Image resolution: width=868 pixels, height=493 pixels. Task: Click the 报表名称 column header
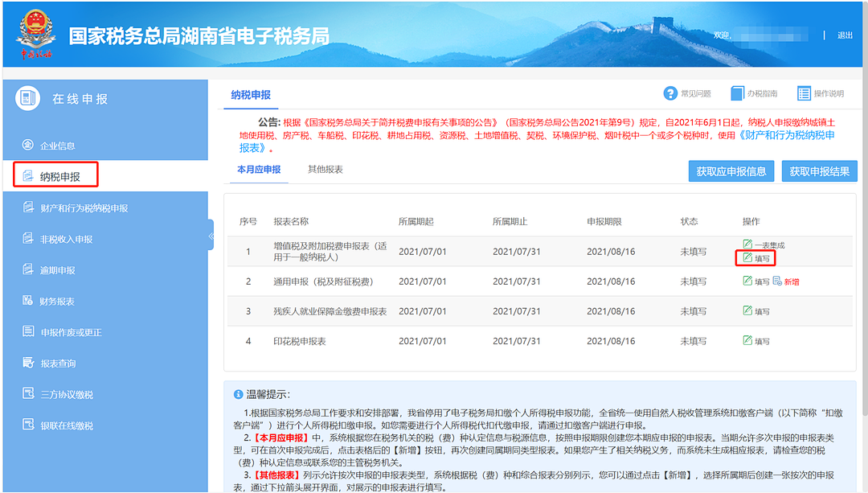click(x=291, y=222)
